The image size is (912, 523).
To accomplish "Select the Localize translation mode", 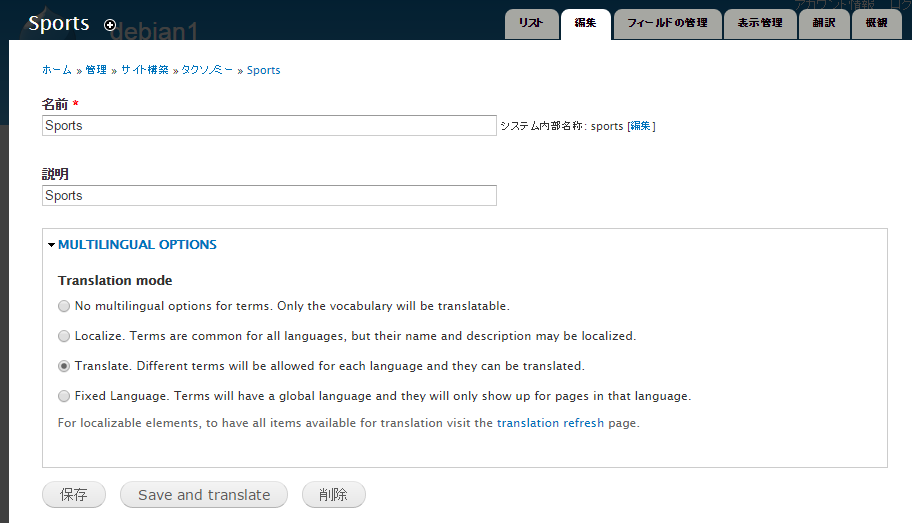I will pos(64,336).
